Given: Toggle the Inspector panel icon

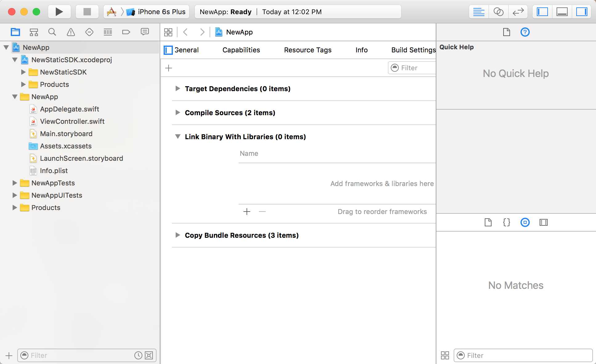Looking at the screenshot, I should [581, 11].
